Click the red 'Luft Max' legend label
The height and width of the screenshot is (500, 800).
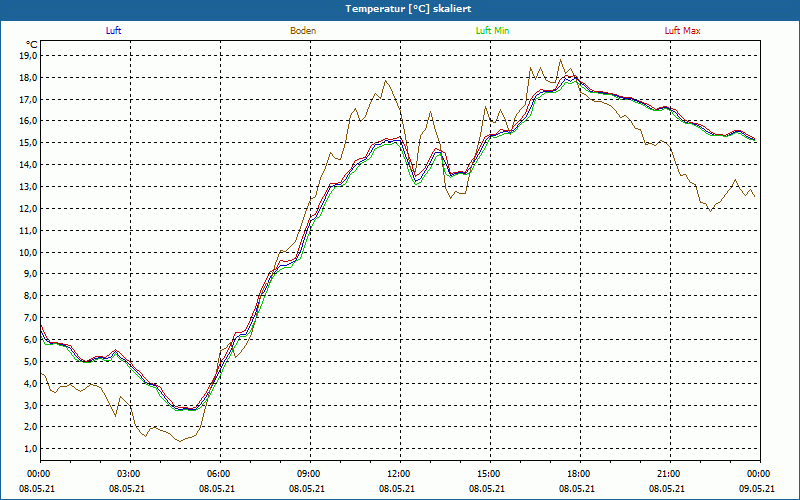point(682,31)
